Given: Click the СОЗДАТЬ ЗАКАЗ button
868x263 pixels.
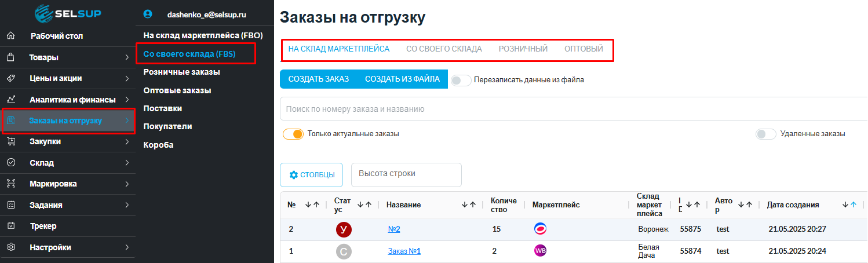Looking at the screenshot, I should 318,79.
